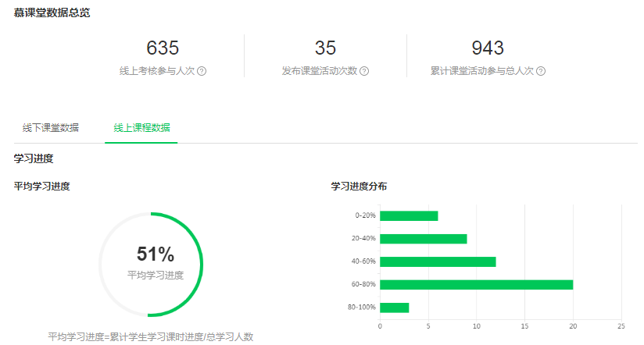Click the 80-100% progress bar
This screenshot has width=644, height=345.
tap(394, 308)
